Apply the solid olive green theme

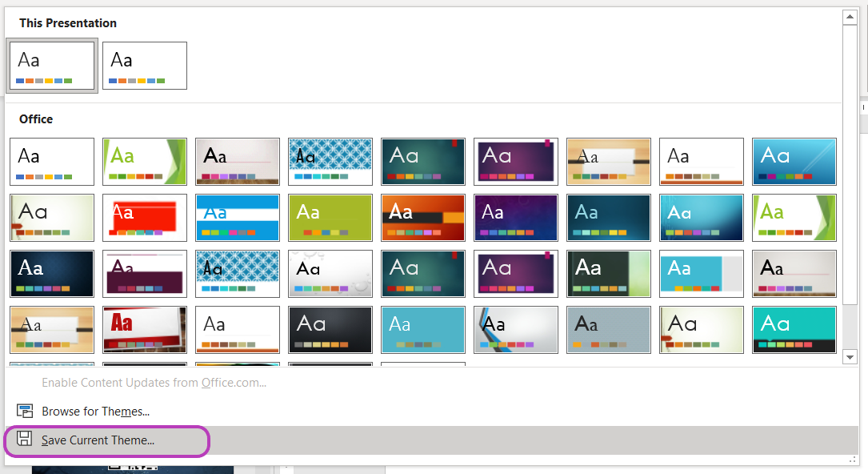[330, 218]
